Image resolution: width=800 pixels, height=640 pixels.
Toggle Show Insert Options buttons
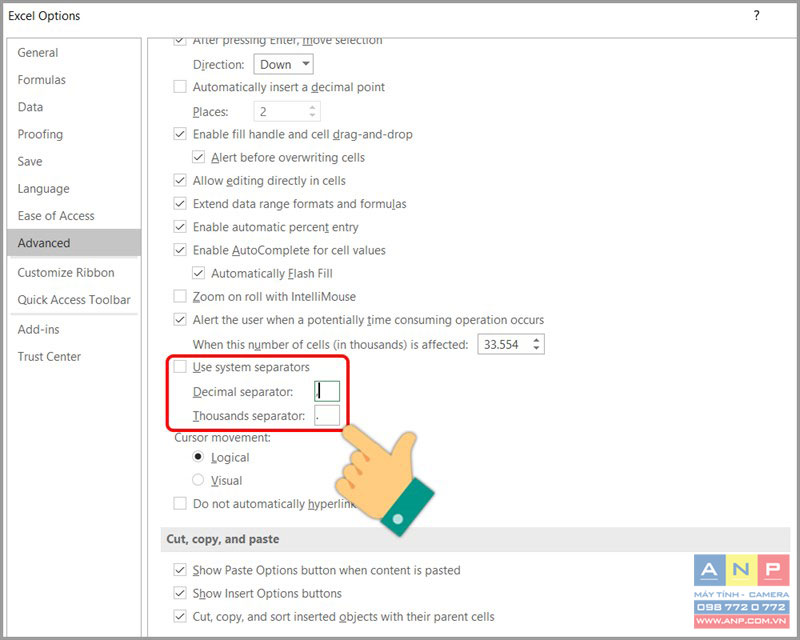click(x=180, y=593)
